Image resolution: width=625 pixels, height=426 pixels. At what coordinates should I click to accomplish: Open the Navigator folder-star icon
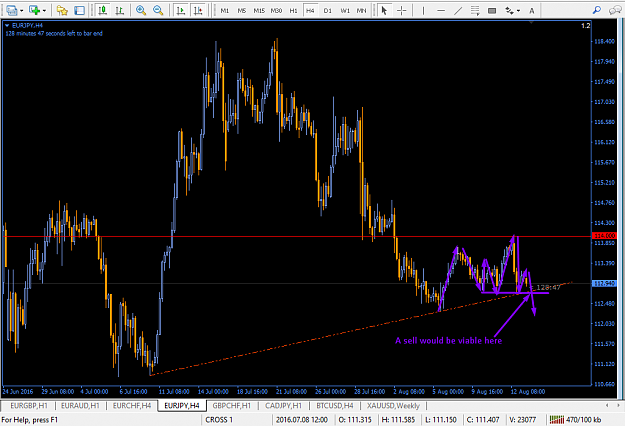click(62, 10)
